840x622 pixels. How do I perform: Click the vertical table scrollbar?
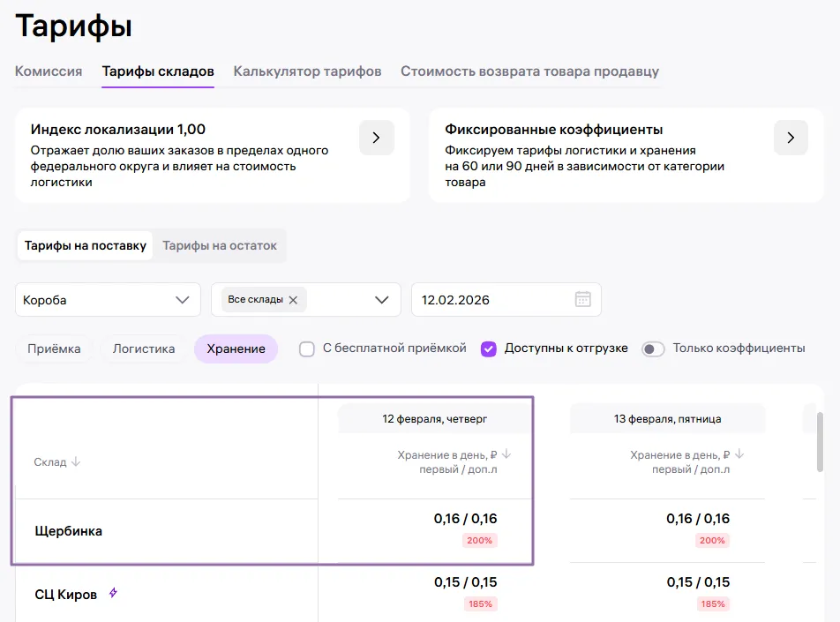[x=820, y=441]
